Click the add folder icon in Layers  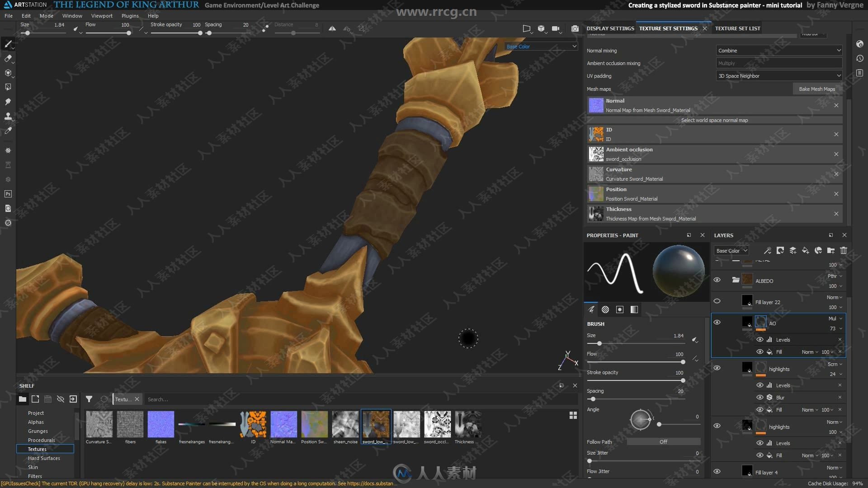(x=830, y=250)
